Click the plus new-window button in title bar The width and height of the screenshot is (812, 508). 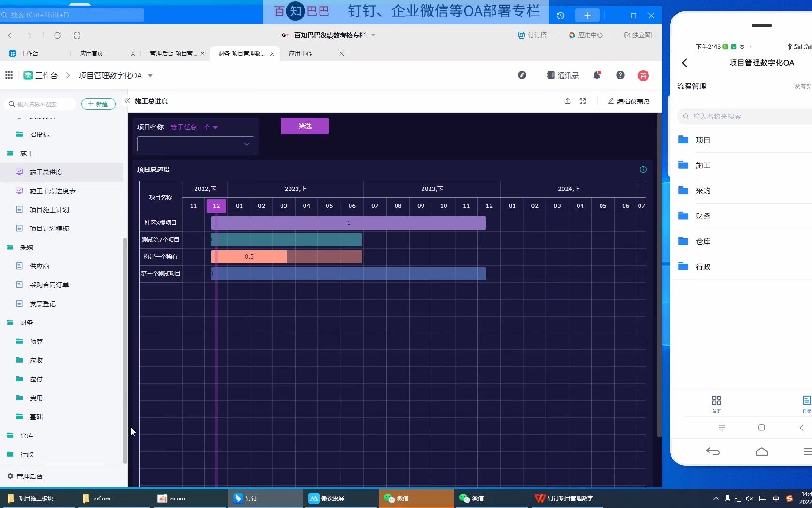point(587,16)
